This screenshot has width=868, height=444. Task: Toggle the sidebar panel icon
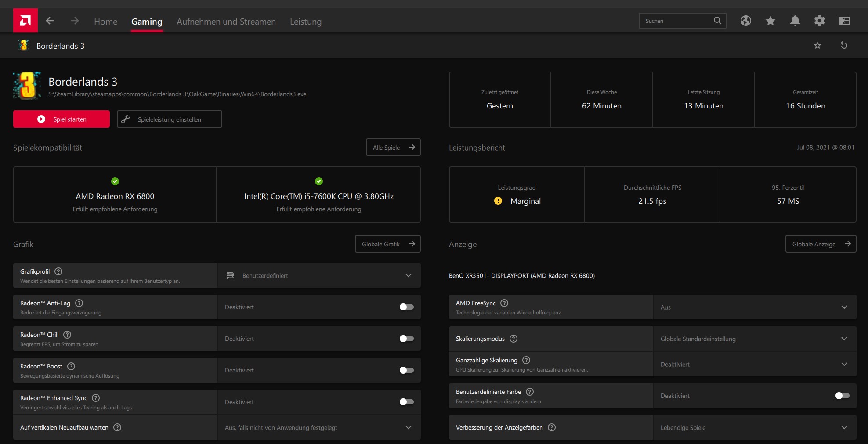point(844,21)
